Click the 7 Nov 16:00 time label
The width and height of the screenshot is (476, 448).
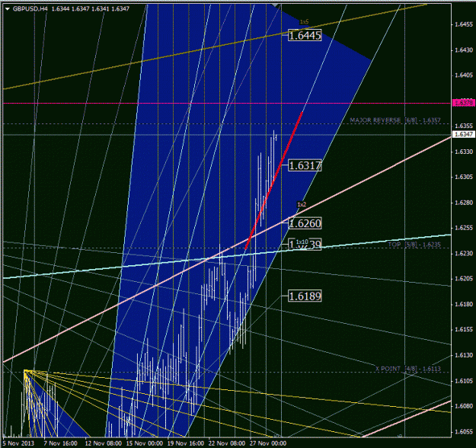[x=60, y=443]
